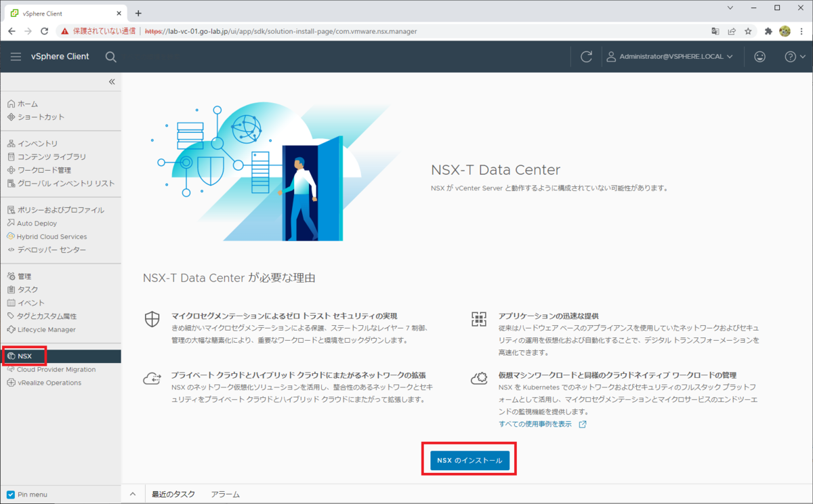Screen dimensions: 813x504
Task: Click the translate page icon
Action: click(x=715, y=31)
